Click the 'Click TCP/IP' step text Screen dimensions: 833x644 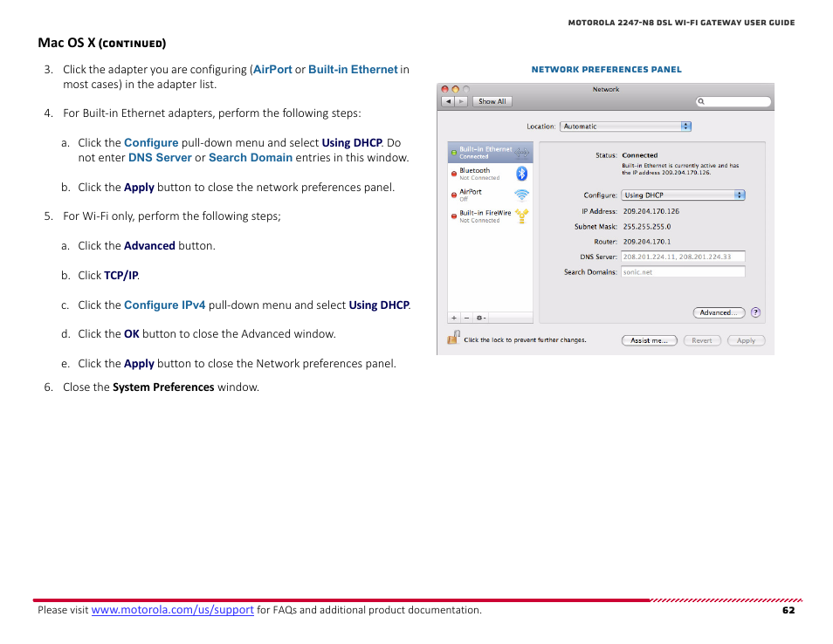click(109, 275)
